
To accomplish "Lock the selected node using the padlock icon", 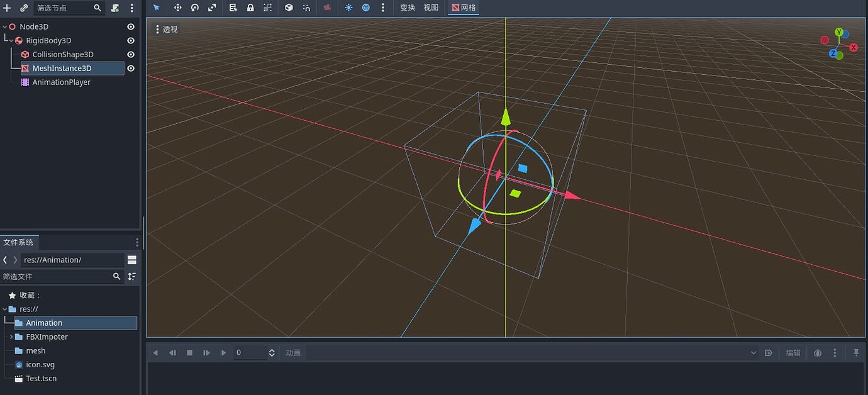I will 250,8.
